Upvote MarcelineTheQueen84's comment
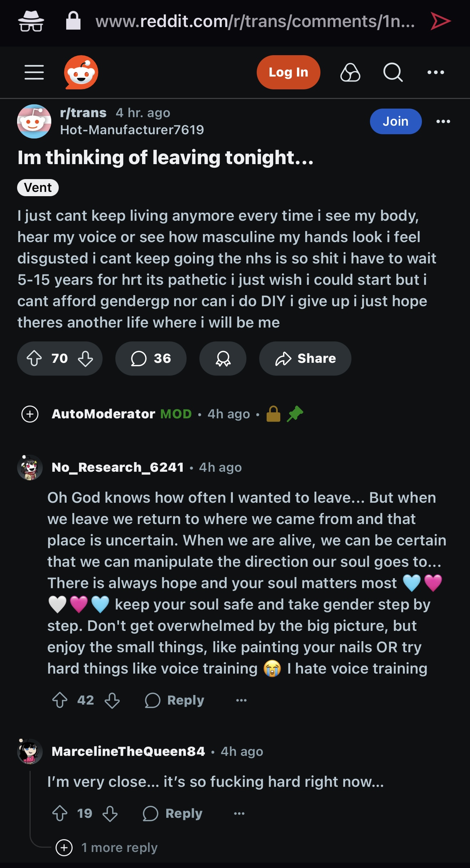The height and width of the screenshot is (868, 470). click(60, 813)
